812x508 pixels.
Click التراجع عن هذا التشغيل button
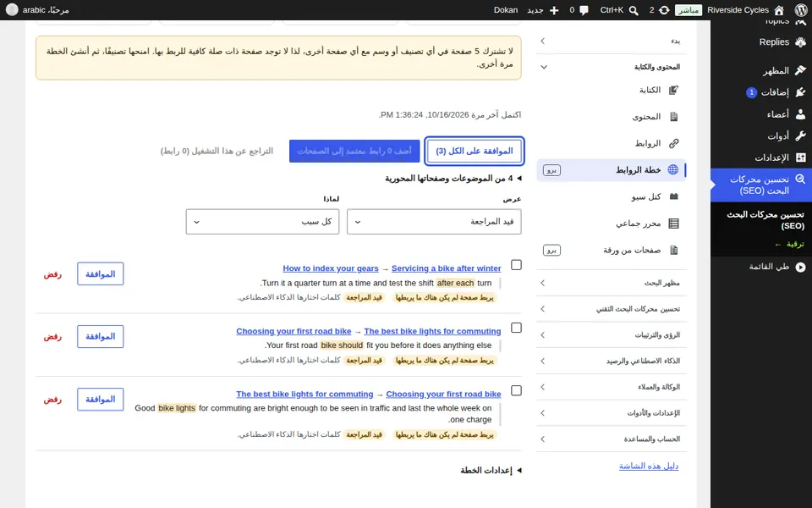[217, 151]
